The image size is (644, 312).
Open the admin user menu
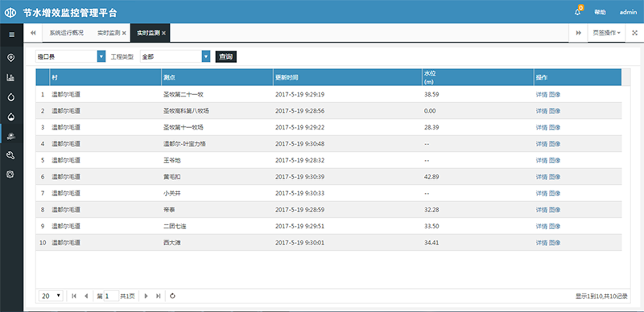[628, 12]
